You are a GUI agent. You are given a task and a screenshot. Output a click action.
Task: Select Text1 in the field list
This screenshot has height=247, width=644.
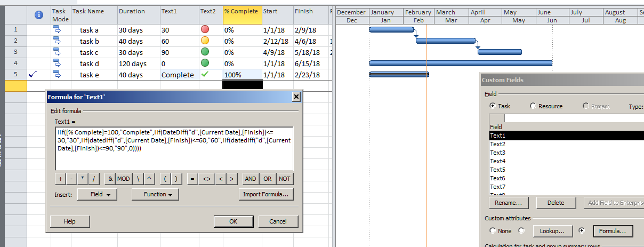click(566, 136)
